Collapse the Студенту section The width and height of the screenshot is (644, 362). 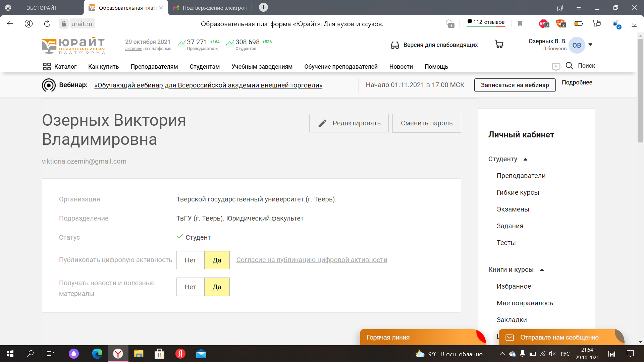(525, 159)
